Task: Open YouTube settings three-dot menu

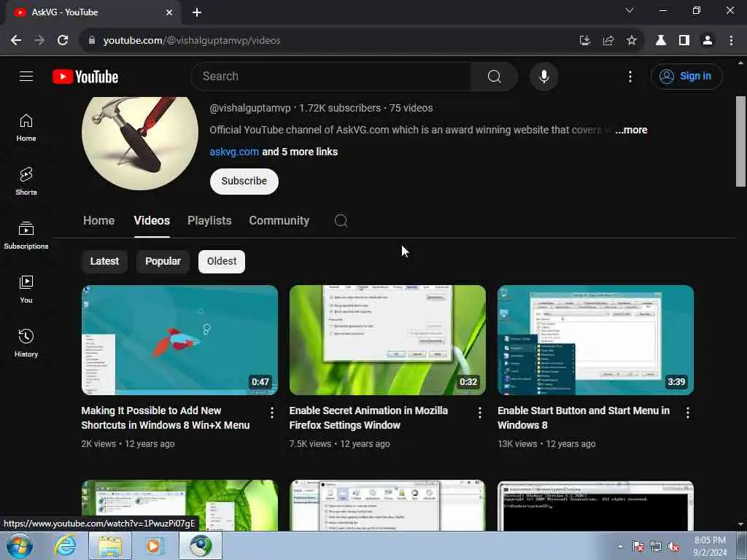Action: [x=630, y=76]
